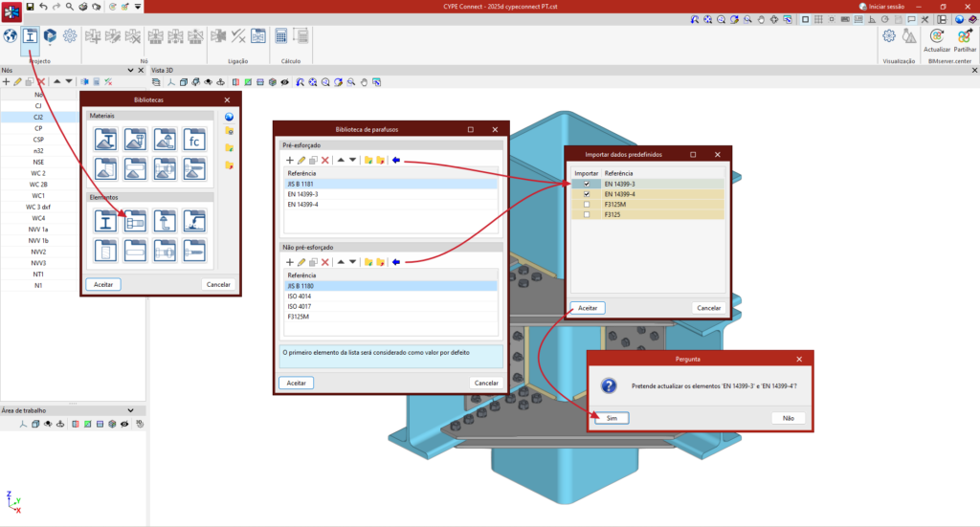The height and width of the screenshot is (527, 980).
Task: Select node WC 3 dxf in the Nós list
Action: (38, 207)
